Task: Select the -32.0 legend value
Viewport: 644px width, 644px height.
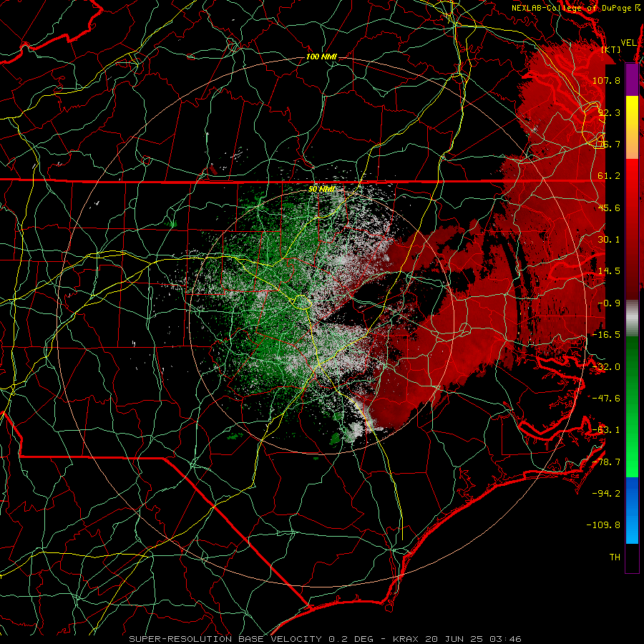Action: point(606,367)
